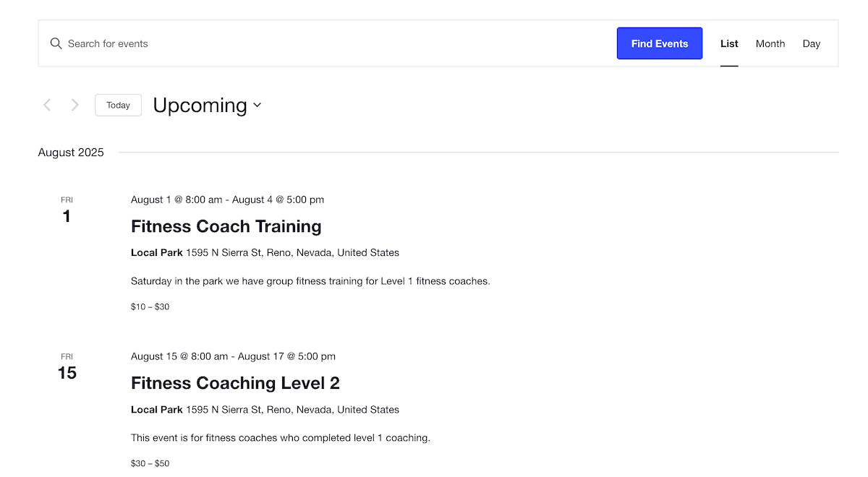Click the August 2025 month heading
Image resolution: width=868 pixels, height=477 pixels.
[x=71, y=152]
